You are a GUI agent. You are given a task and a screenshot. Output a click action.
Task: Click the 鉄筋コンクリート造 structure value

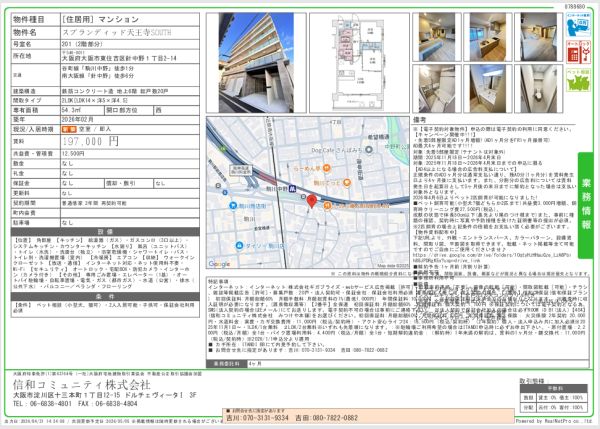(x=115, y=91)
